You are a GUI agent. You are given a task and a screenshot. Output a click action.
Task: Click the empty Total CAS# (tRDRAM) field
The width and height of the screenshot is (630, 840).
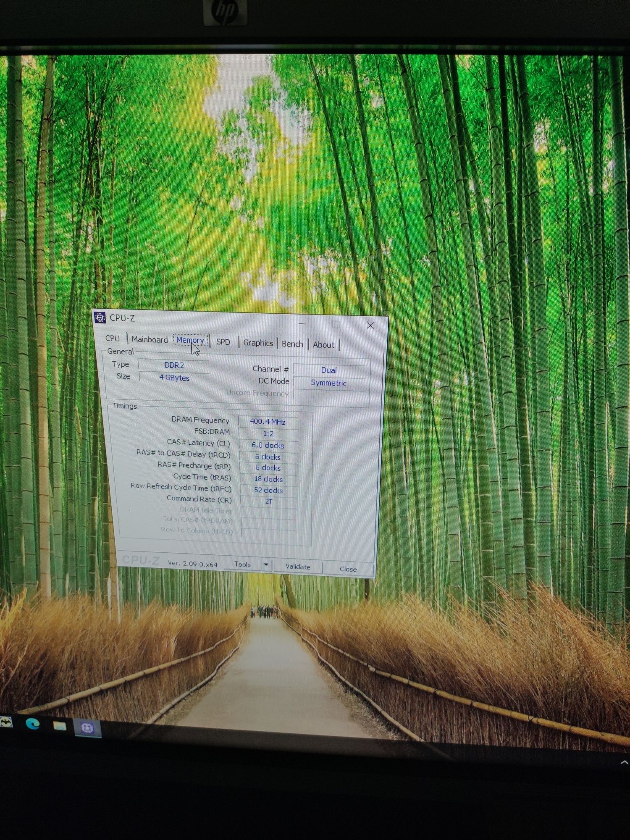click(x=269, y=523)
